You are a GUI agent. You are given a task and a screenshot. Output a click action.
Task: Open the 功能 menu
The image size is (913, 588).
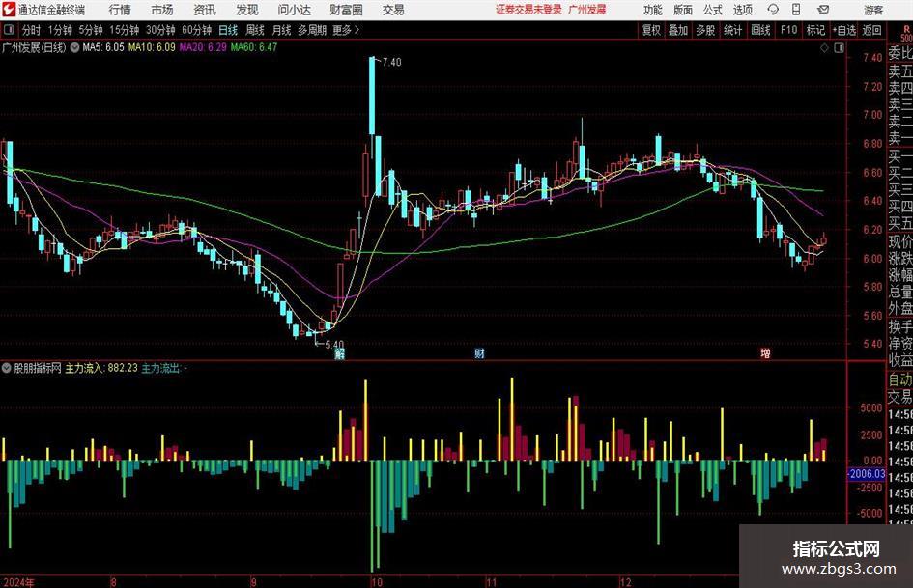pyautogui.click(x=653, y=10)
